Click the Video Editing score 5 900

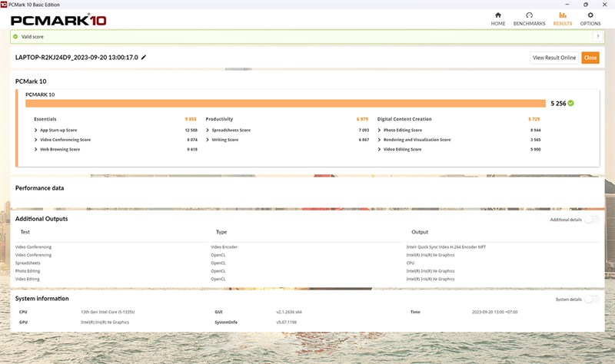click(535, 149)
